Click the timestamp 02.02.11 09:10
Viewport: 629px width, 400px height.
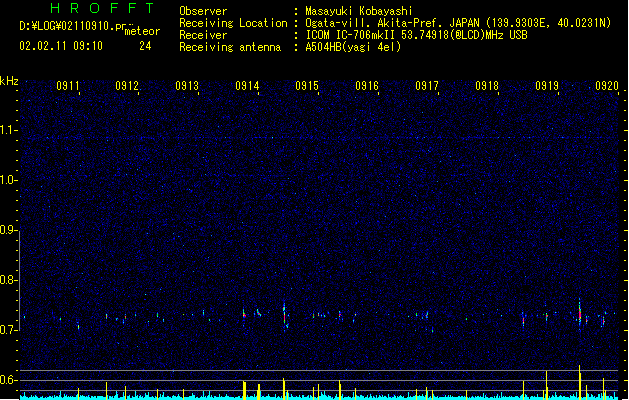pyautogui.click(x=61, y=46)
